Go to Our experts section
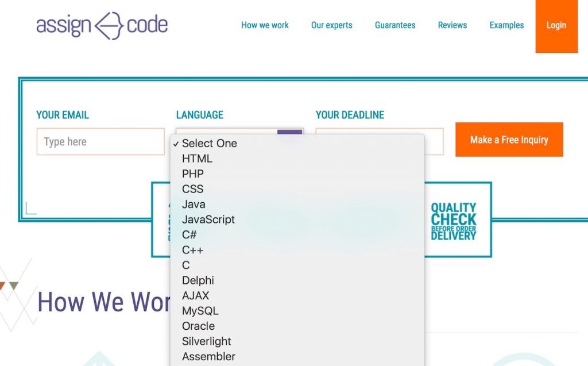 coord(331,25)
